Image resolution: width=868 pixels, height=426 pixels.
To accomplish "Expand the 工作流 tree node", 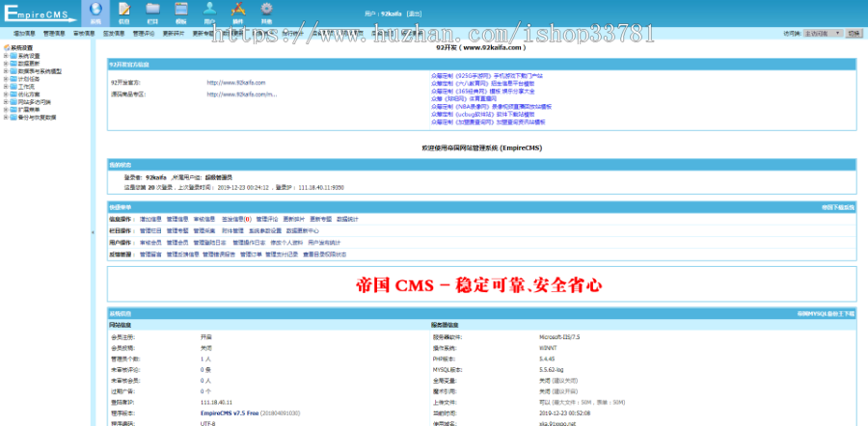I will point(6,87).
